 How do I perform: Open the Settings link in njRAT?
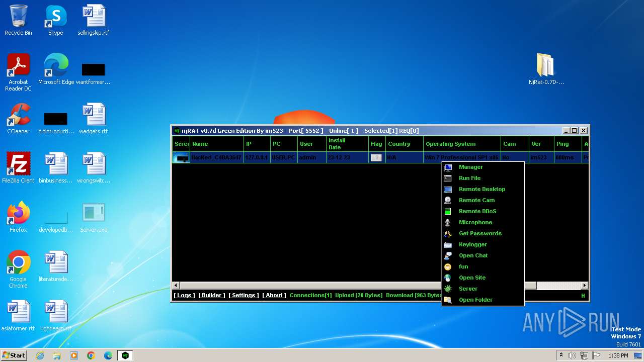(x=244, y=295)
